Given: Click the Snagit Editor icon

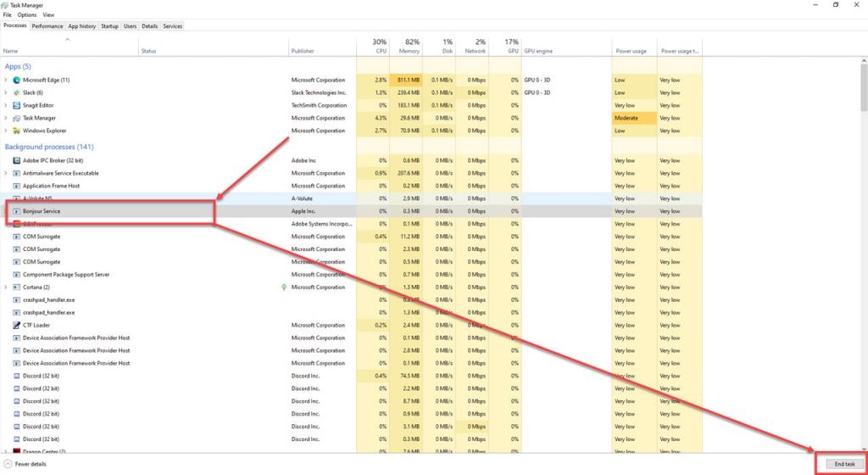Looking at the screenshot, I should pyautogui.click(x=17, y=106).
